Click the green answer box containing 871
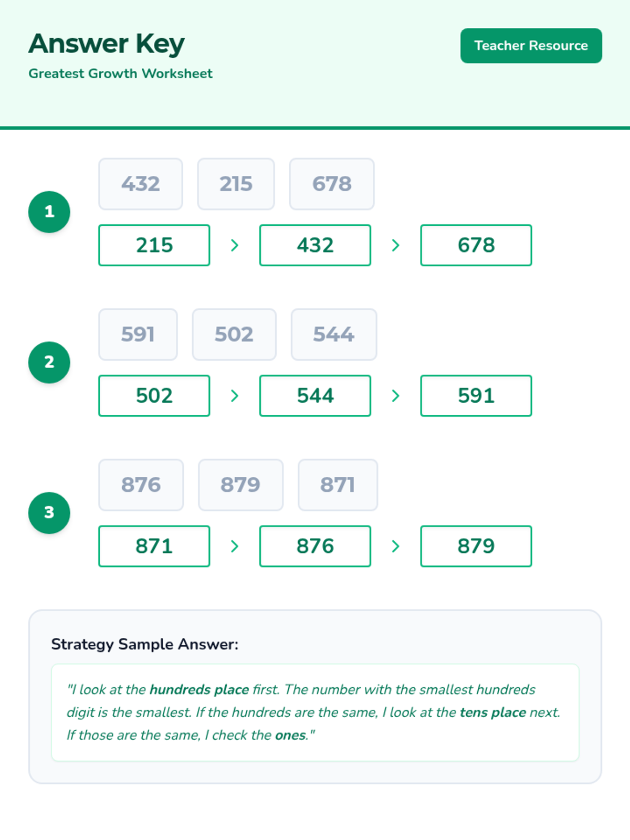Image resolution: width=630 pixels, height=840 pixels. point(154,546)
